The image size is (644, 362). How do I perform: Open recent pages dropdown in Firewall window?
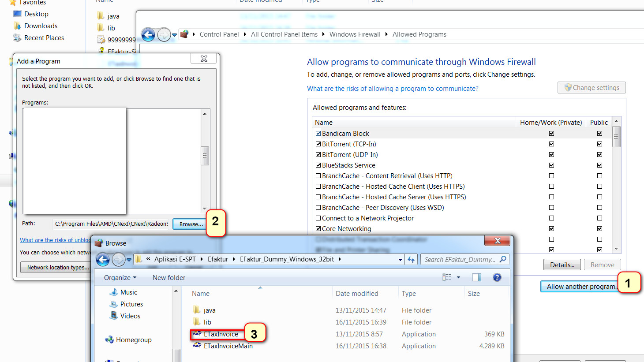click(x=174, y=35)
